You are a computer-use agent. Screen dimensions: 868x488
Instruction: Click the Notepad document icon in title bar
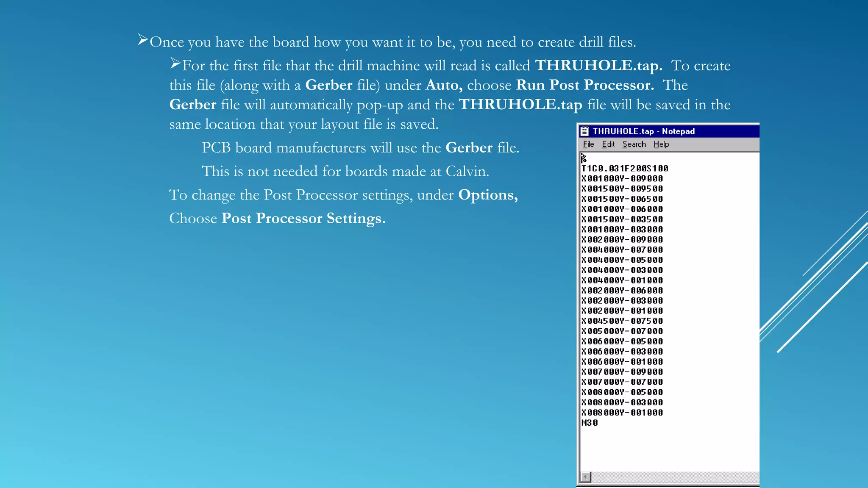point(585,131)
